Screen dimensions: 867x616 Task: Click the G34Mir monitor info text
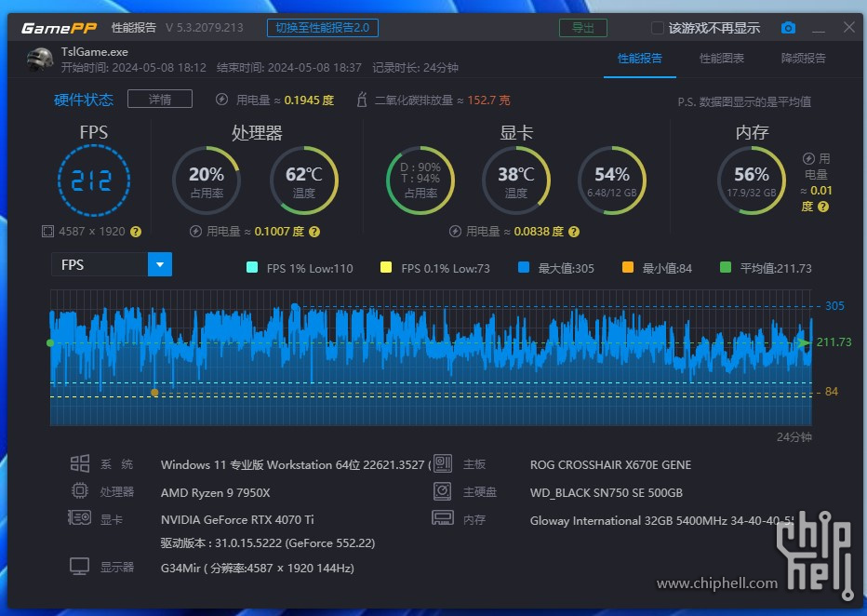(x=257, y=568)
